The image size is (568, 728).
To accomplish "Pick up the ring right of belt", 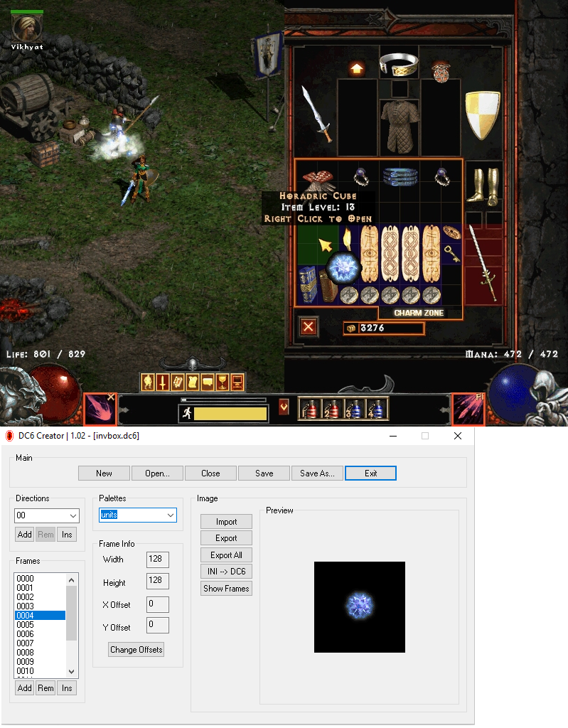I will pyautogui.click(x=441, y=177).
